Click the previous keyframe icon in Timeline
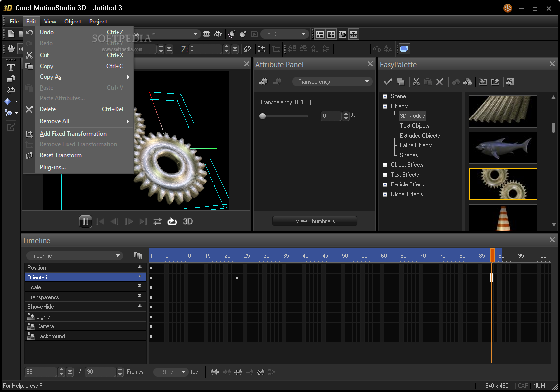This screenshot has height=392, width=560. pos(214,372)
